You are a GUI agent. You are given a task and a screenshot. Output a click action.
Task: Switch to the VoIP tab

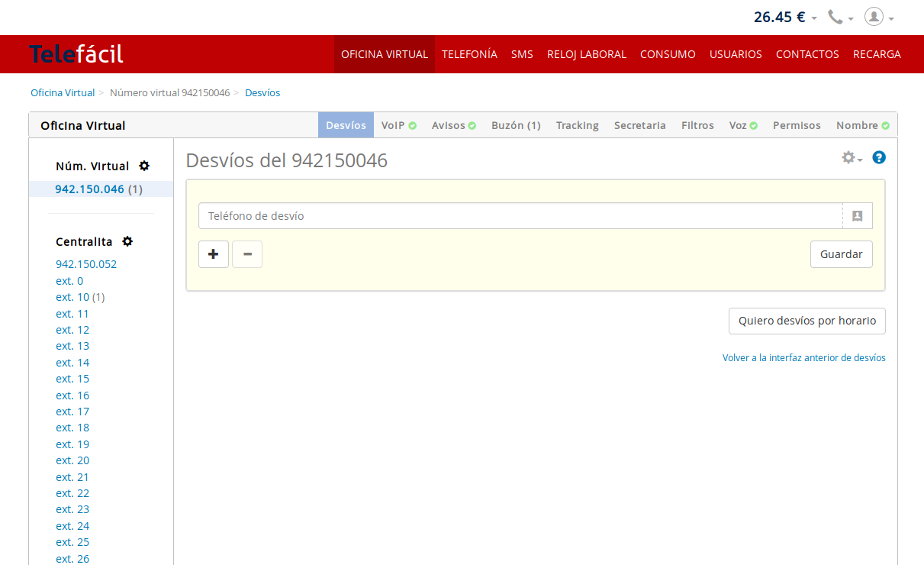click(x=398, y=125)
